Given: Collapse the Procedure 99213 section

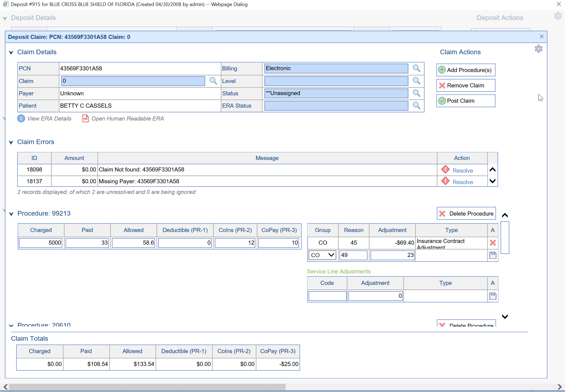Looking at the screenshot, I should 11,214.
